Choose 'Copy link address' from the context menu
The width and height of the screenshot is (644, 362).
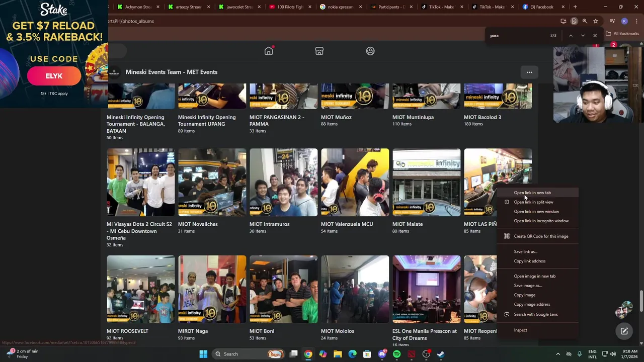[x=529, y=261]
